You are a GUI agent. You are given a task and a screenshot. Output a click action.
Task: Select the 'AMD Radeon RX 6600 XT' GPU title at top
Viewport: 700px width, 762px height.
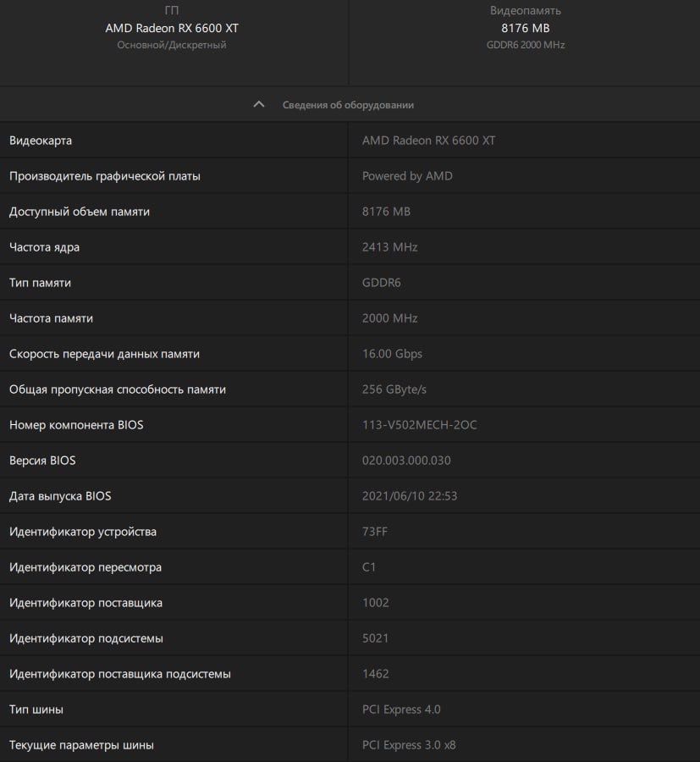tap(172, 28)
